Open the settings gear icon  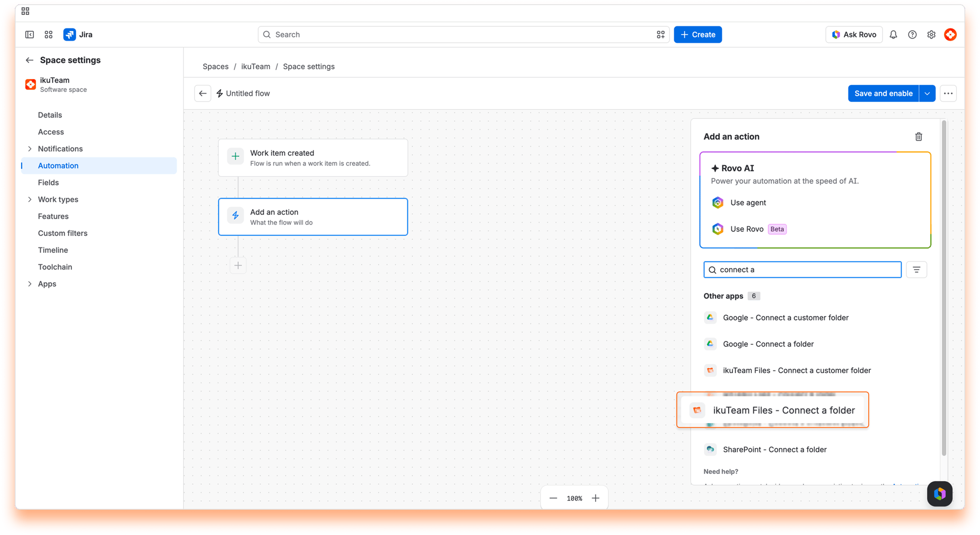click(931, 34)
